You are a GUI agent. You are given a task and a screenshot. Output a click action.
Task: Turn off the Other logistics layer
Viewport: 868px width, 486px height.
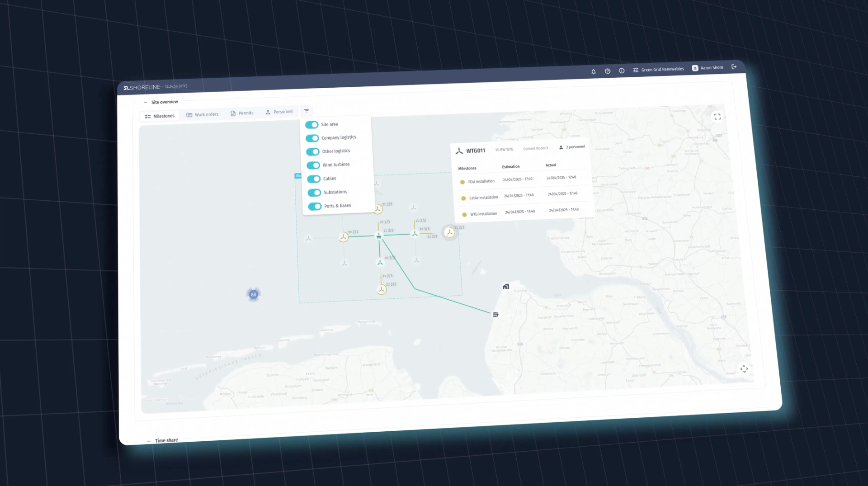click(312, 152)
